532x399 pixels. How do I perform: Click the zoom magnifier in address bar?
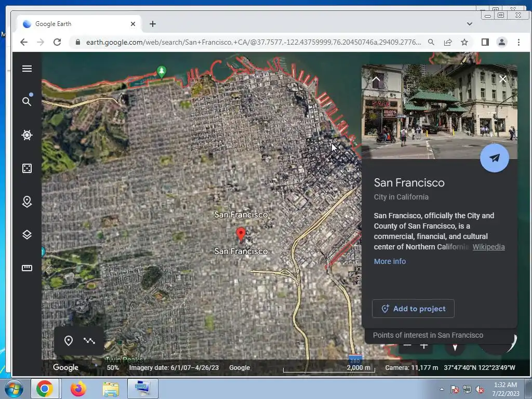coord(431,42)
